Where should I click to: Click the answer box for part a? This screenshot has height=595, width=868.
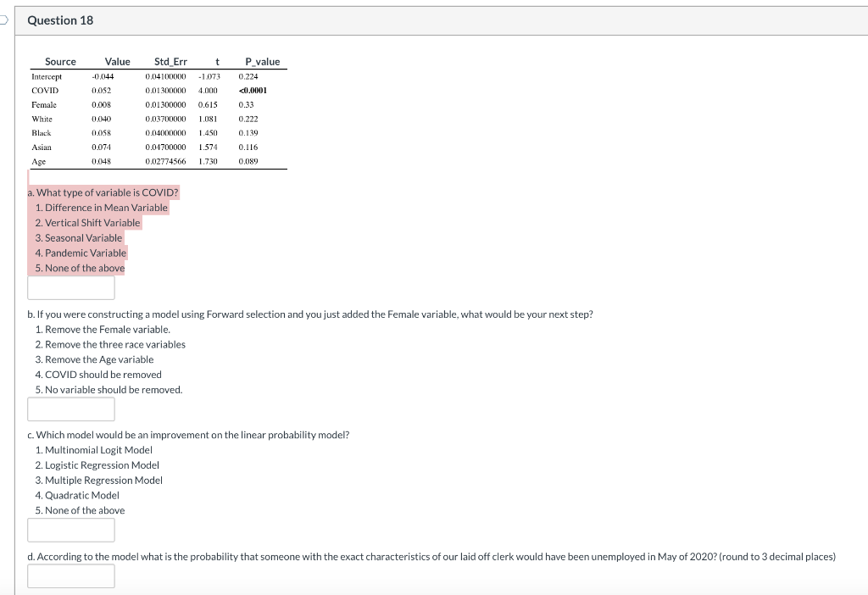click(x=70, y=288)
